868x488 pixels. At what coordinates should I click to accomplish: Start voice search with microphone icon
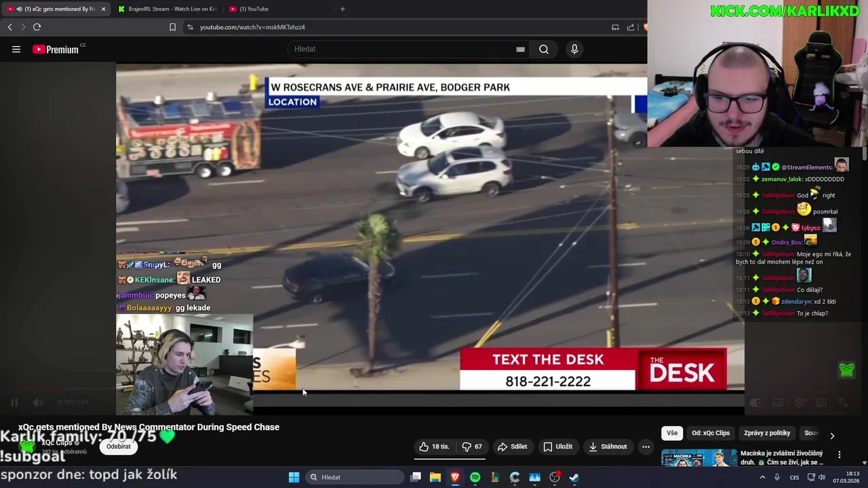[x=574, y=49]
